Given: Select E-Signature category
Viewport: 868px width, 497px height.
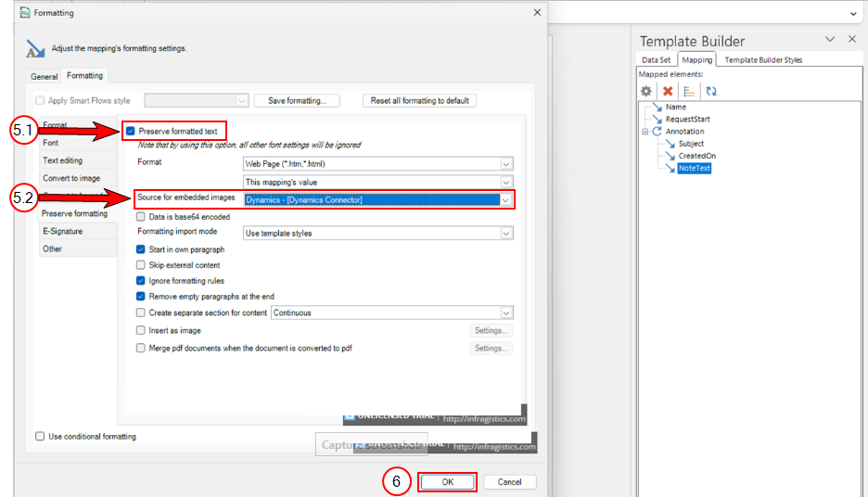Looking at the screenshot, I should [x=78, y=231].
